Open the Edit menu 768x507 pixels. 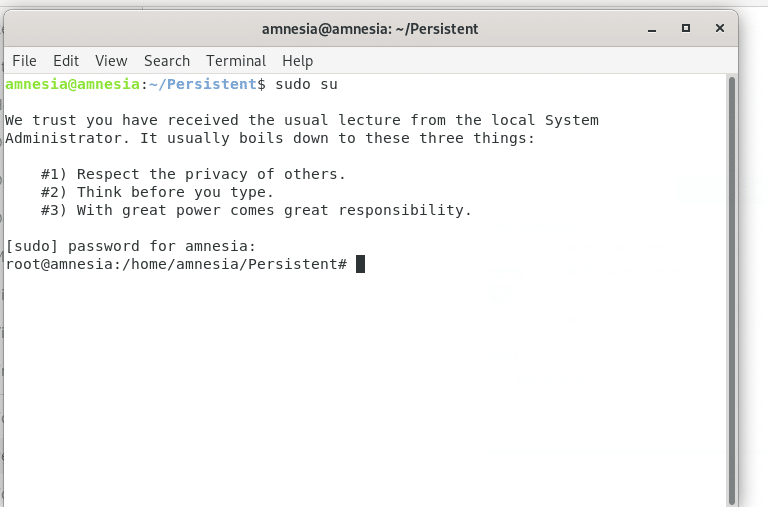tap(66, 61)
